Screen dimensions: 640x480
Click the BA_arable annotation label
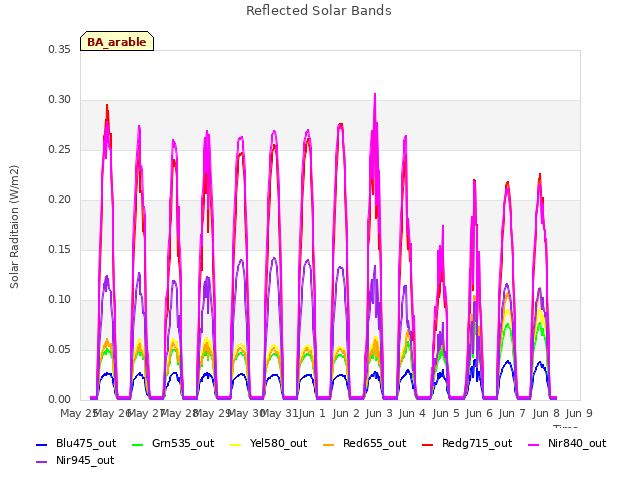[x=117, y=42]
